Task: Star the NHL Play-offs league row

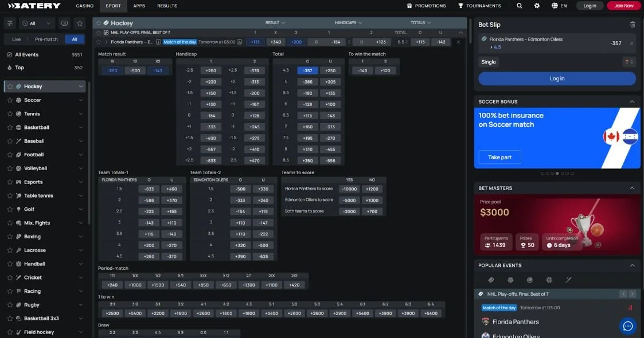Action: tap(99, 33)
